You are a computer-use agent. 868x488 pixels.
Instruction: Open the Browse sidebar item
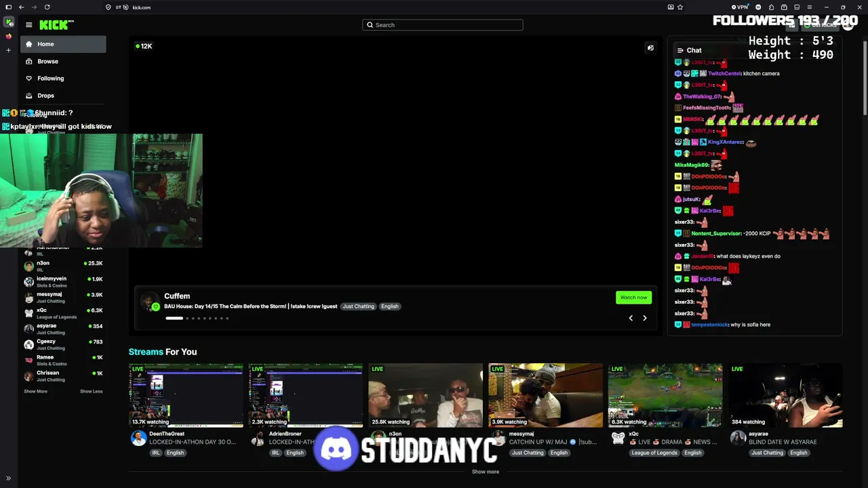tap(63, 61)
